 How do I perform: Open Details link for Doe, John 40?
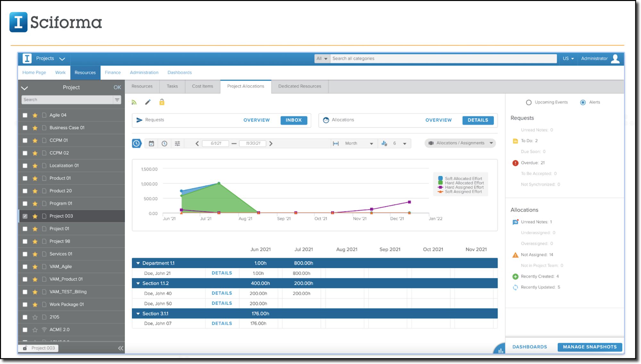click(221, 293)
